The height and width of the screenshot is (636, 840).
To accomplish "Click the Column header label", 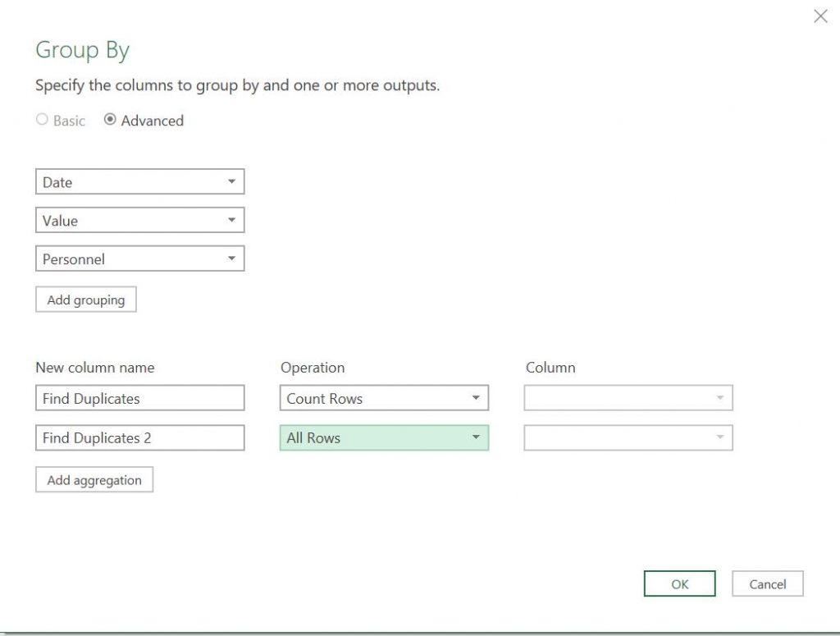I will (550, 368).
